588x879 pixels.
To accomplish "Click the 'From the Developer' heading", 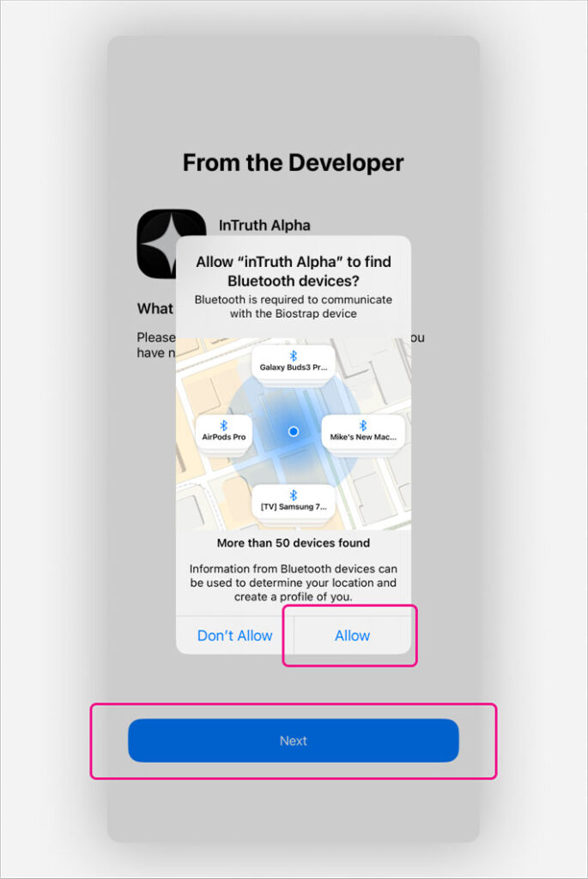I will [294, 162].
